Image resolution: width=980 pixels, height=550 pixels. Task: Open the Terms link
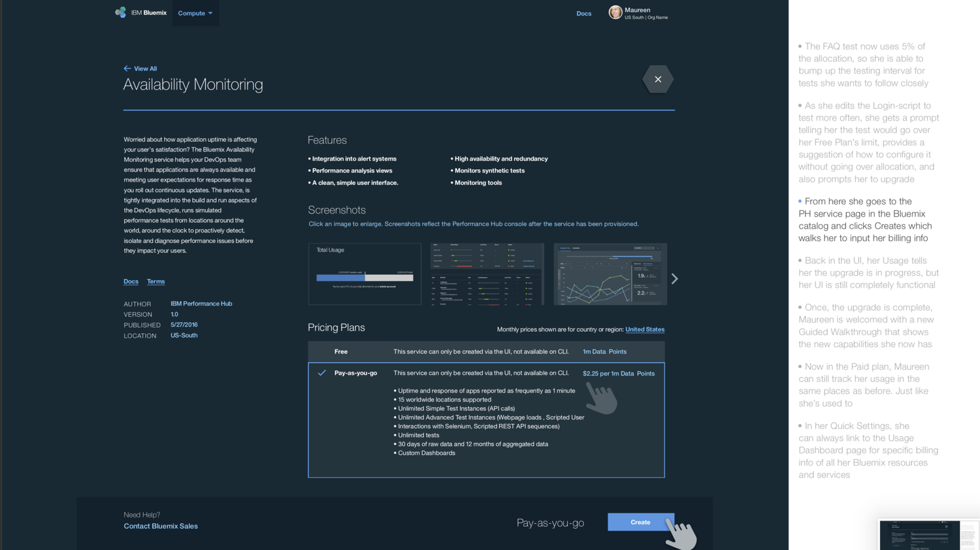point(155,282)
